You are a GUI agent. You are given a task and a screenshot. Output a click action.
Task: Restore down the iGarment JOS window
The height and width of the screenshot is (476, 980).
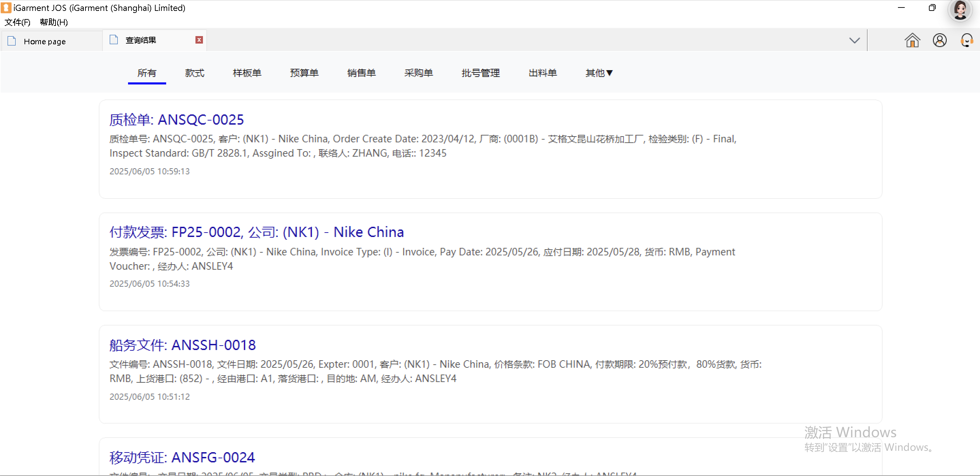[932, 7]
